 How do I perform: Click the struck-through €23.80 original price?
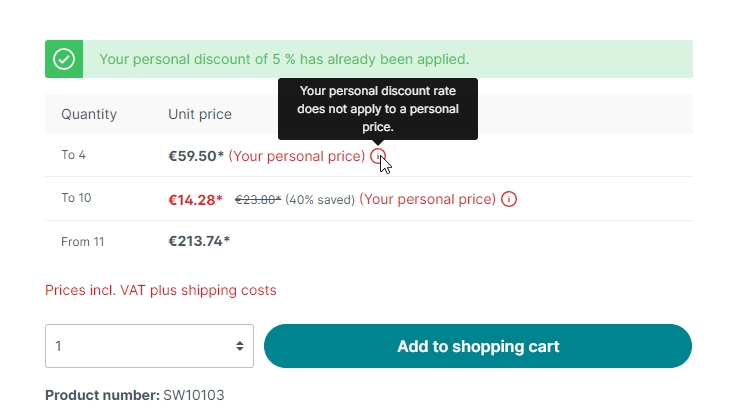pos(258,199)
